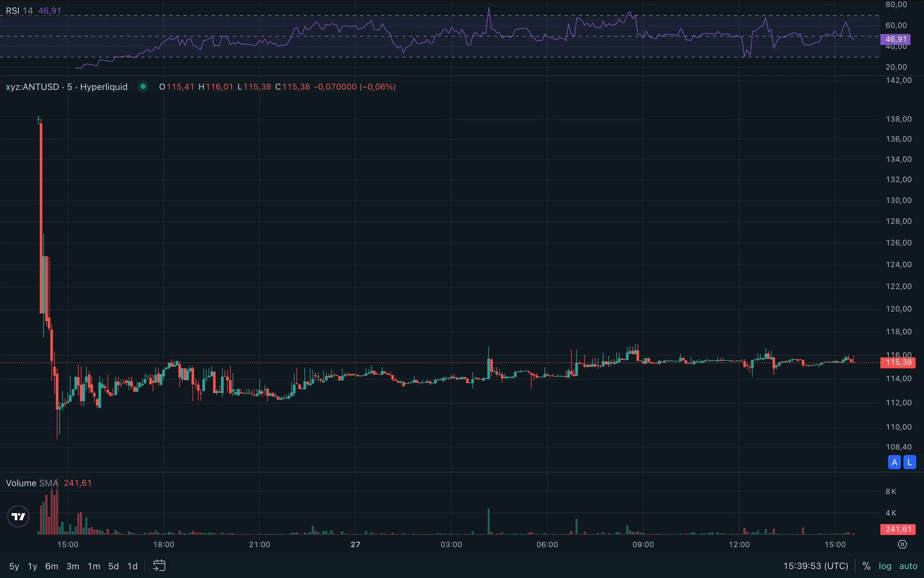Switch to the 1d time range

132,566
